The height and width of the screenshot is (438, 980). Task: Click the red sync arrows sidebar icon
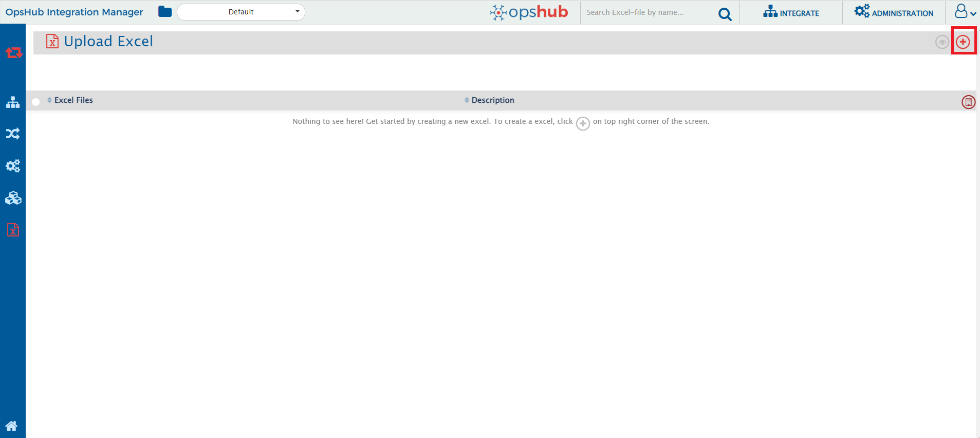click(13, 53)
